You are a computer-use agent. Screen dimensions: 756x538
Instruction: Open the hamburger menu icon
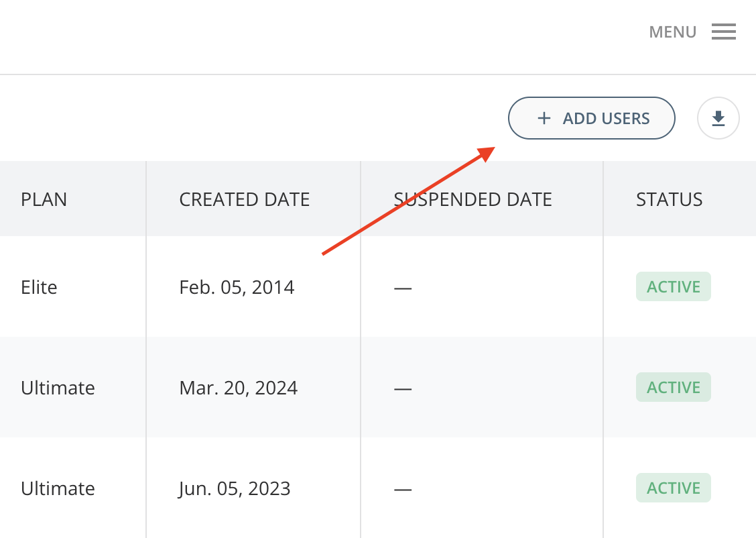tap(724, 32)
